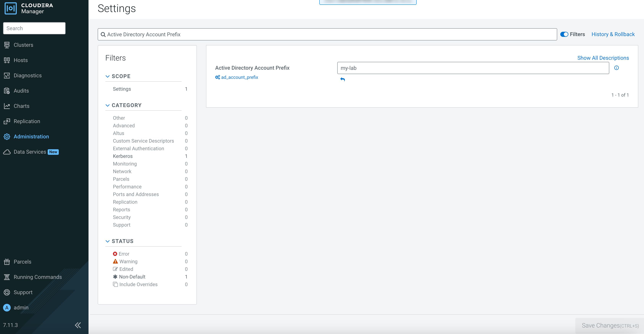644x334 pixels.
Task: Click the Hosts sidebar icon
Action: point(7,60)
